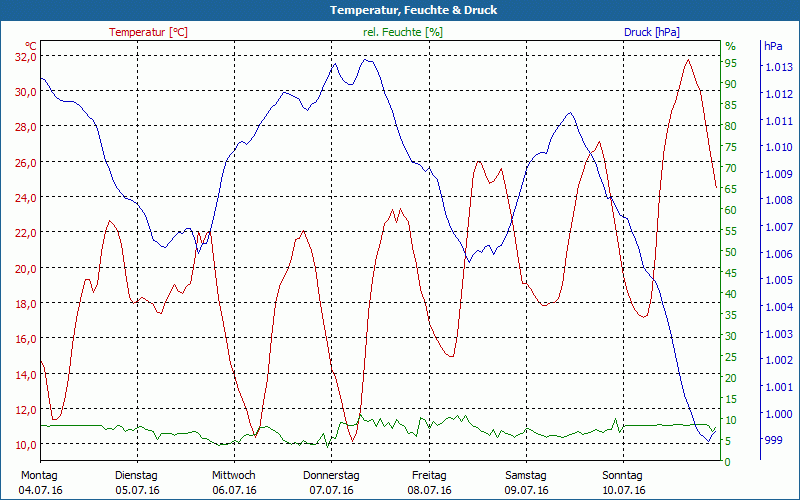This screenshot has height=500, width=800.
Task: Click the date 04.07.16
Action: pos(40,491)
